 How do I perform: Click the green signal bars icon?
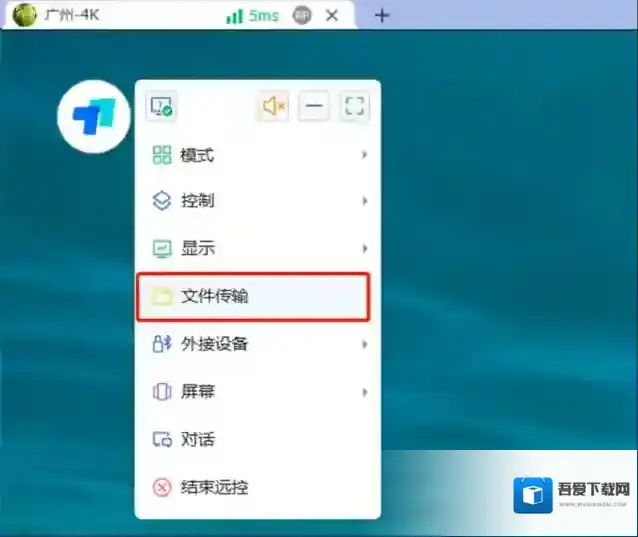(234, 16)
